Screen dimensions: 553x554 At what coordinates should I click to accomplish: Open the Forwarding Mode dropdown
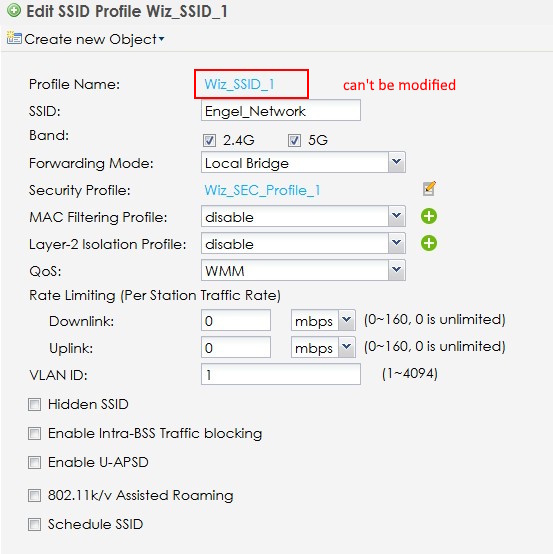click(x=303, y=163)
